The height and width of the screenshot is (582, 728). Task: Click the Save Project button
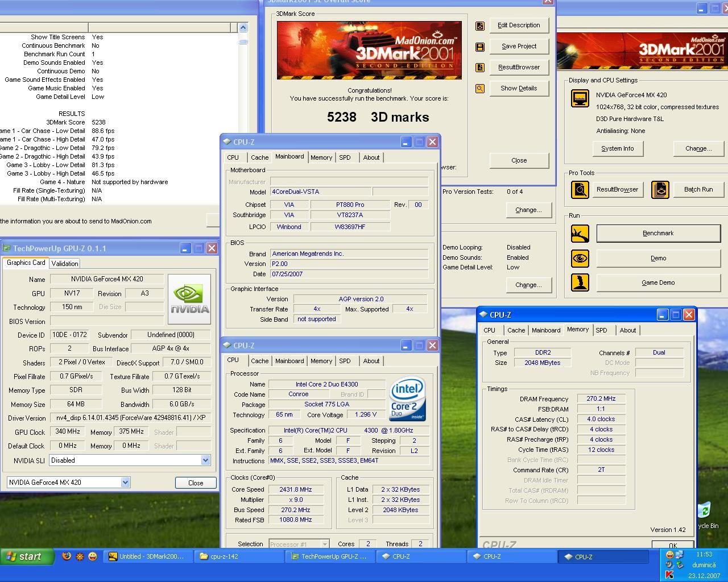point(519,46)
